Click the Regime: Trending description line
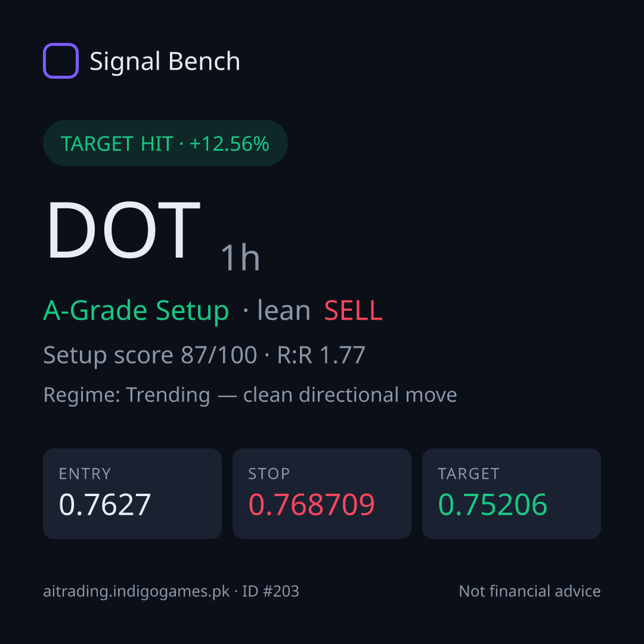The height and width of the screenshot is (644, 644). (250, 395)
